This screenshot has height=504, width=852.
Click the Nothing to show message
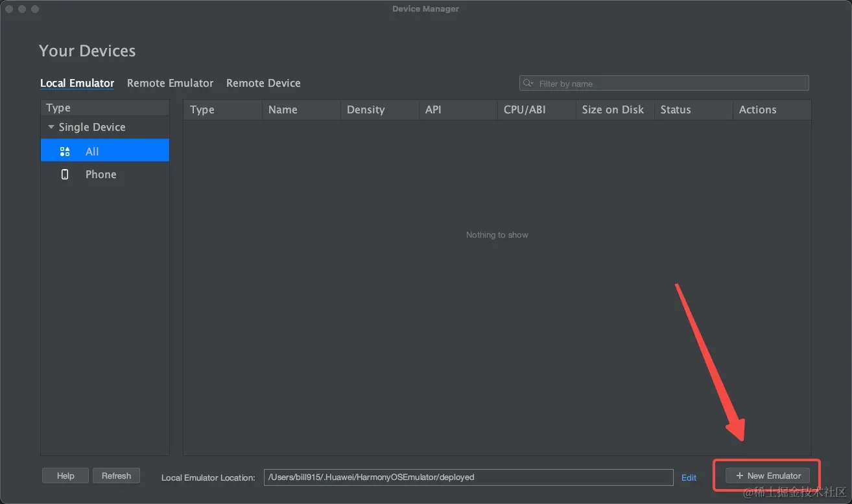(497, 235)
